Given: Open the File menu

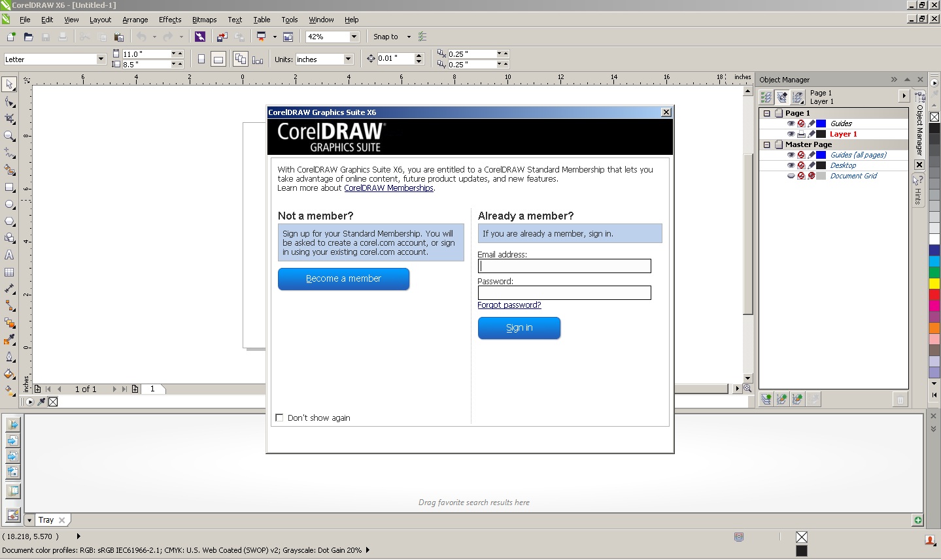Looking at the screenshot, I should [x=25, y=20].
